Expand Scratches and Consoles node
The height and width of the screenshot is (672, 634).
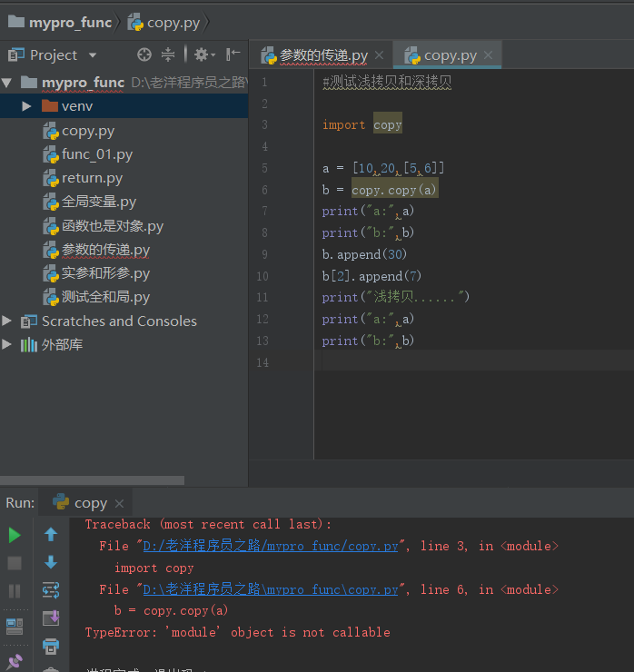(x=7, y=321)
